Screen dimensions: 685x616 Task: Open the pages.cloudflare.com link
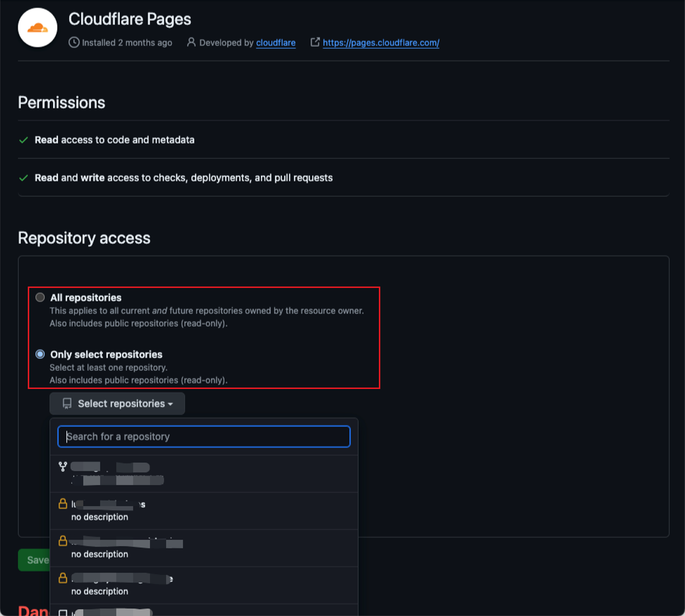(381, 43)
